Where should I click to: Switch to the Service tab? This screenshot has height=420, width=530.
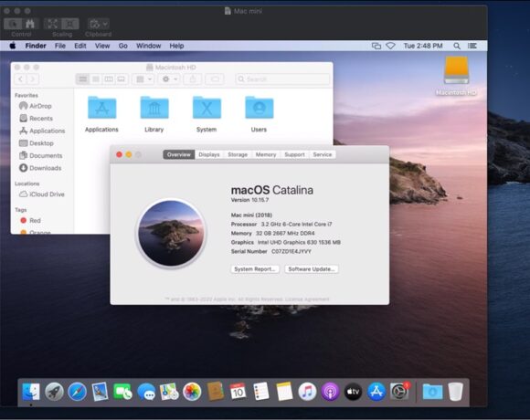(x=323, y=154)
